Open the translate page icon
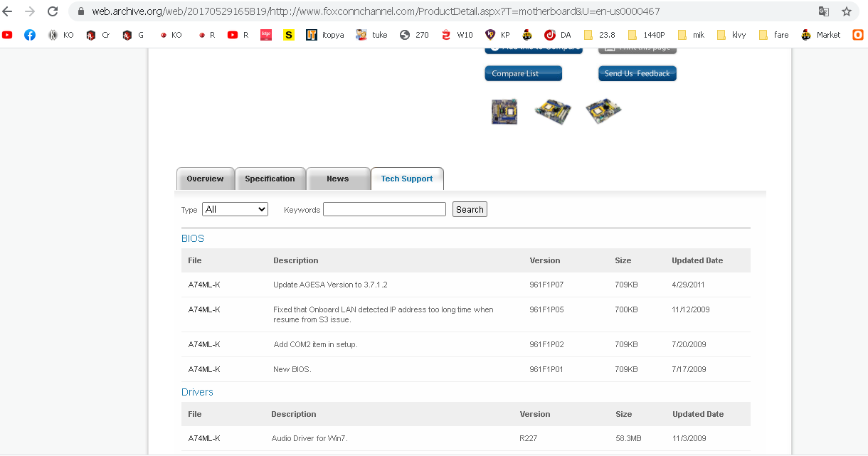This screenshot has width=868, height=456. tap(823, 11)
